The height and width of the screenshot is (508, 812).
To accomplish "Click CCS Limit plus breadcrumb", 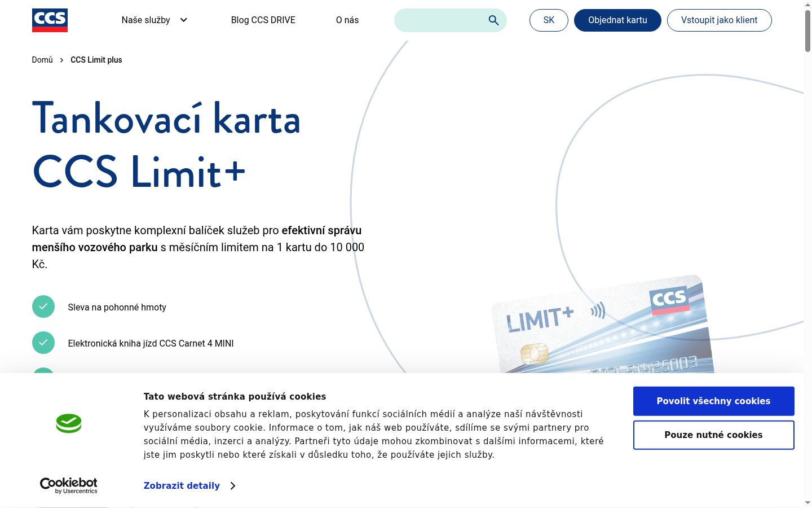I will coord(96,60).
